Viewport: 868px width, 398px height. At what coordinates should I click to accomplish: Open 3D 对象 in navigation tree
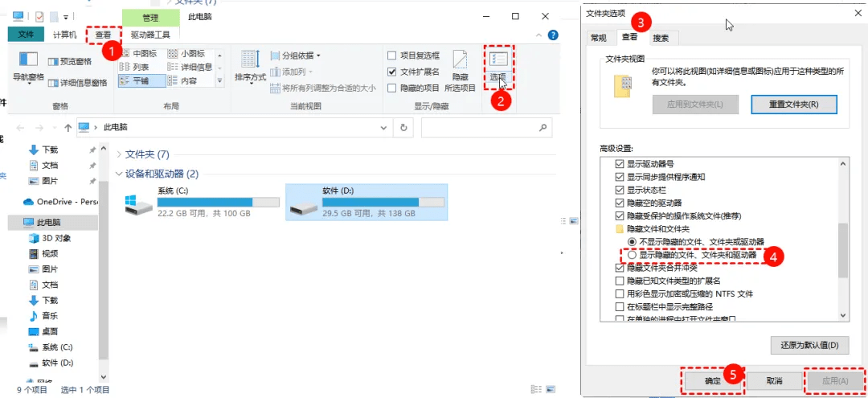pyautogui.click(x=50, y=238)
